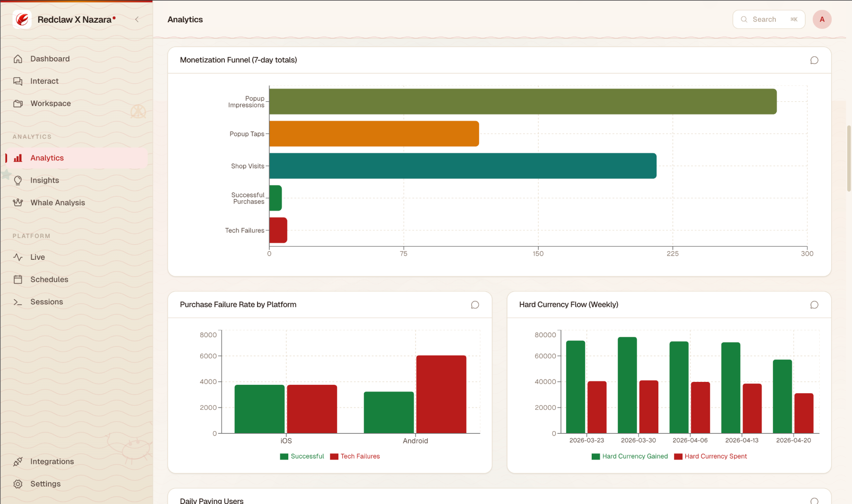Open comments on Daily Paying Users chart

814,501
